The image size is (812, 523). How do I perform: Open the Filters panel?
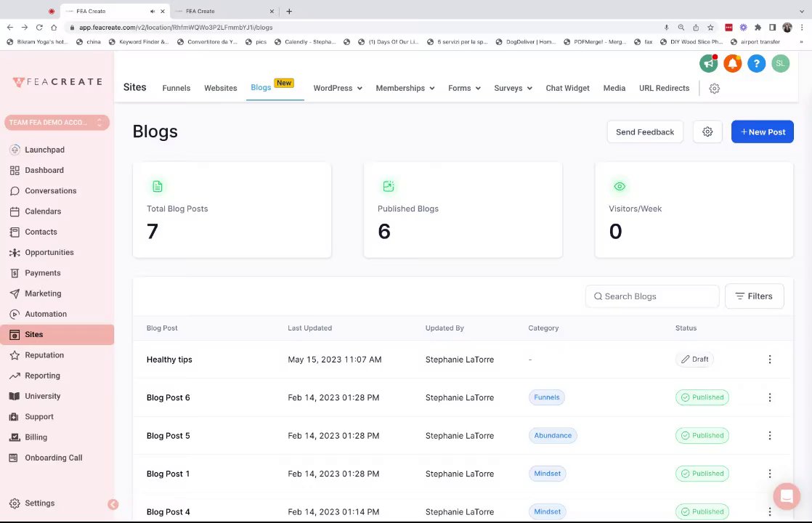coord(754,296)
